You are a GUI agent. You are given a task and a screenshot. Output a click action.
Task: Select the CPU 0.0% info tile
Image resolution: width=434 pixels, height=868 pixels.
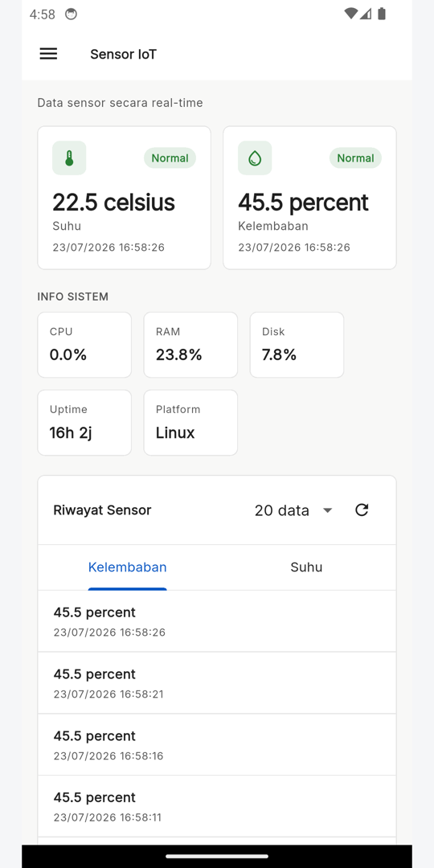pyautogui.click(x=84, y=345)
